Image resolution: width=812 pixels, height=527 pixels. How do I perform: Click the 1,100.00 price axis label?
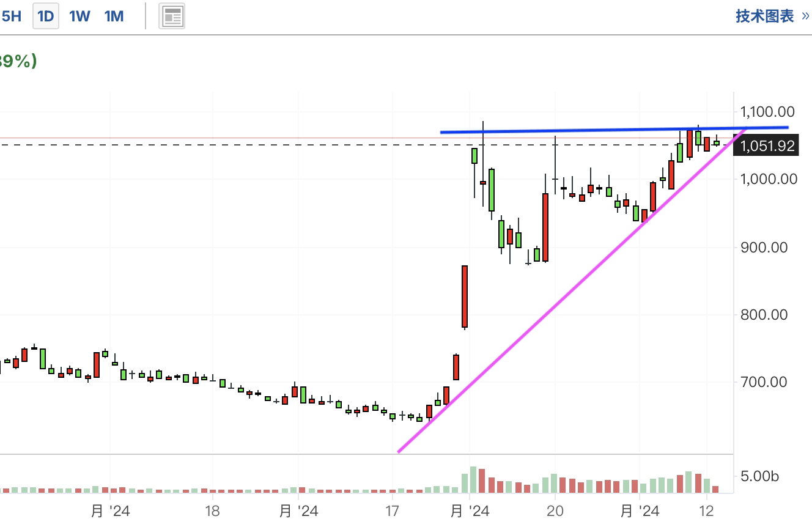coord(767,112)
